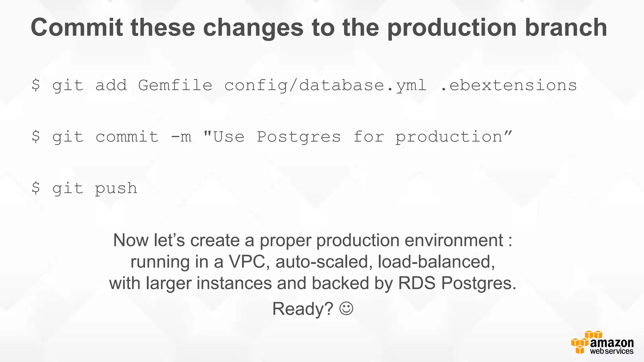Click the Amazon Web Services logo

(602, 343)
